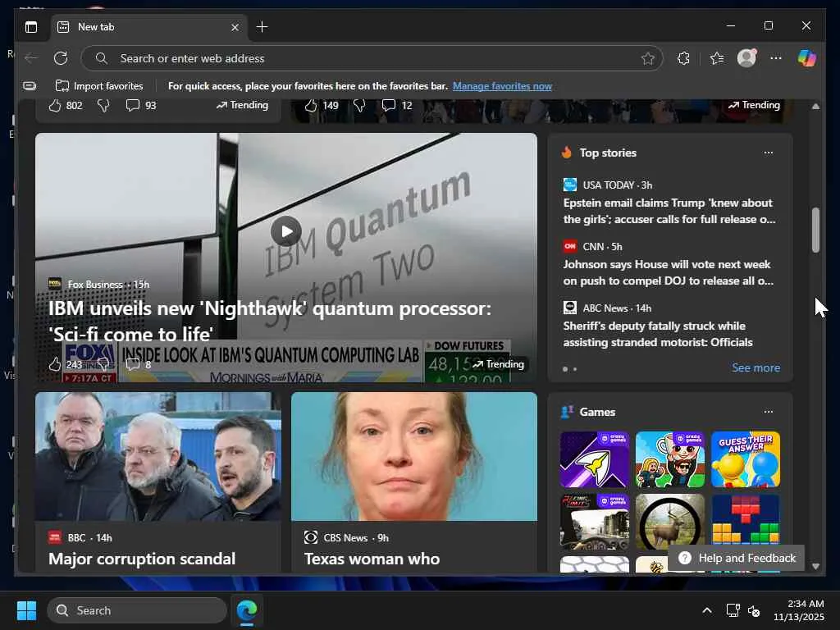
Task: Open the Games widget options ellipsis
Action: pyautogui.click(x=768, y=412)
